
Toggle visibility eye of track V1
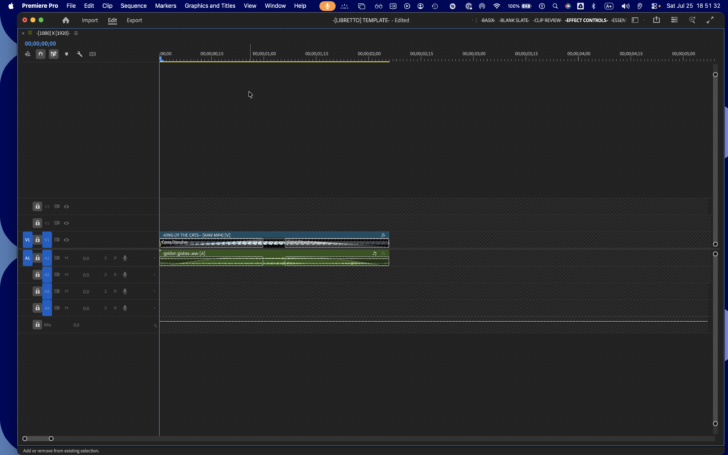pyautogui.click(x=66, y=240)
